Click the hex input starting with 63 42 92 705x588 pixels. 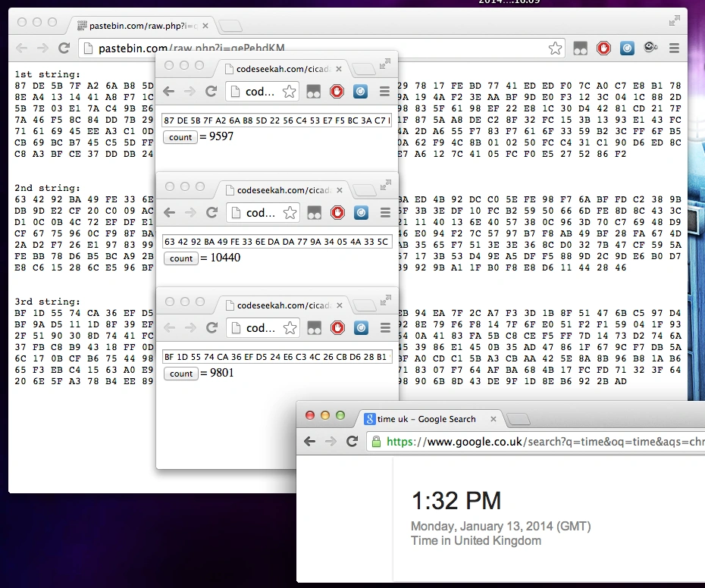tap(277, 242)
